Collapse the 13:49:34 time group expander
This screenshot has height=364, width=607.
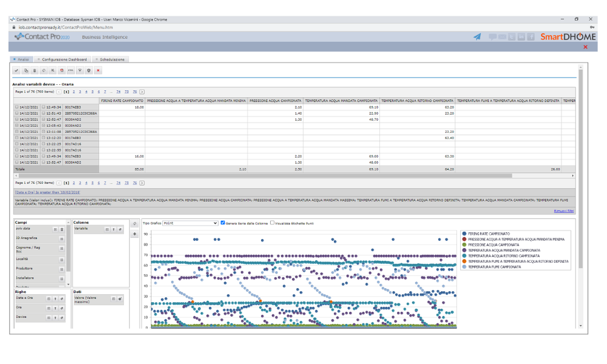[x=43, y=157]
